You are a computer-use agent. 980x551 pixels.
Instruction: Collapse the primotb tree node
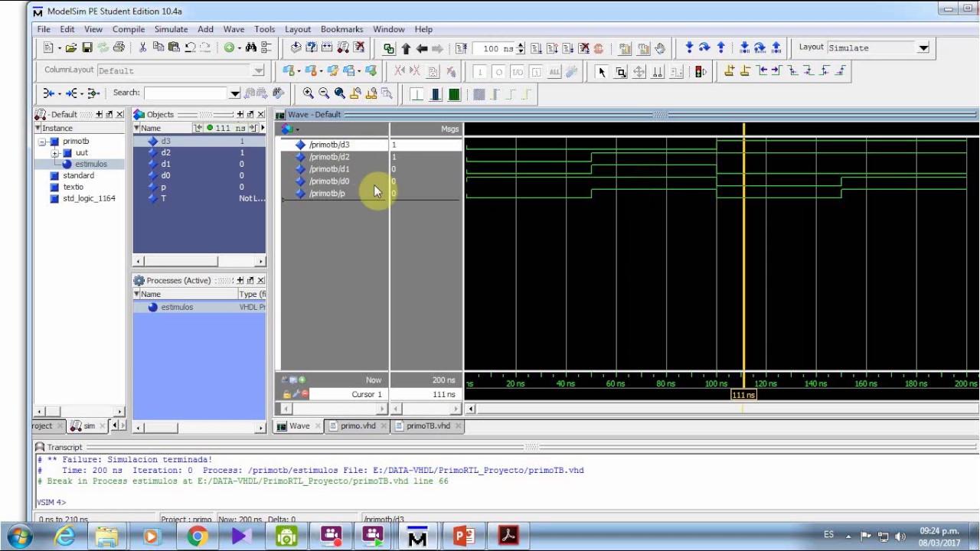point(43,142)
